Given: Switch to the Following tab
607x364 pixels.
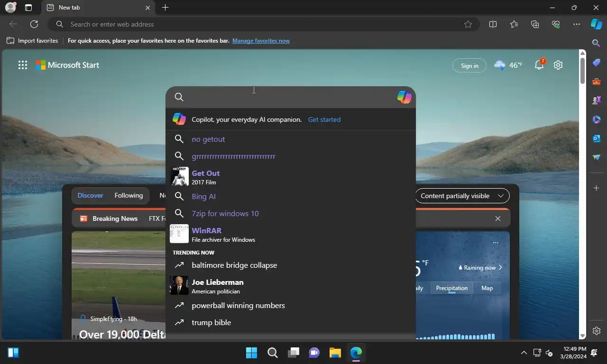Looking at the screenshot, I should [129, 195].
